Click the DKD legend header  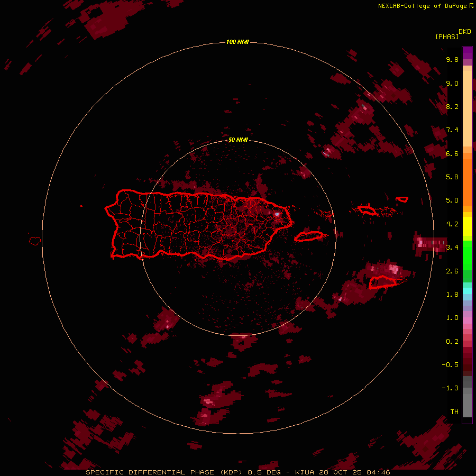click(x=465, y=32)
